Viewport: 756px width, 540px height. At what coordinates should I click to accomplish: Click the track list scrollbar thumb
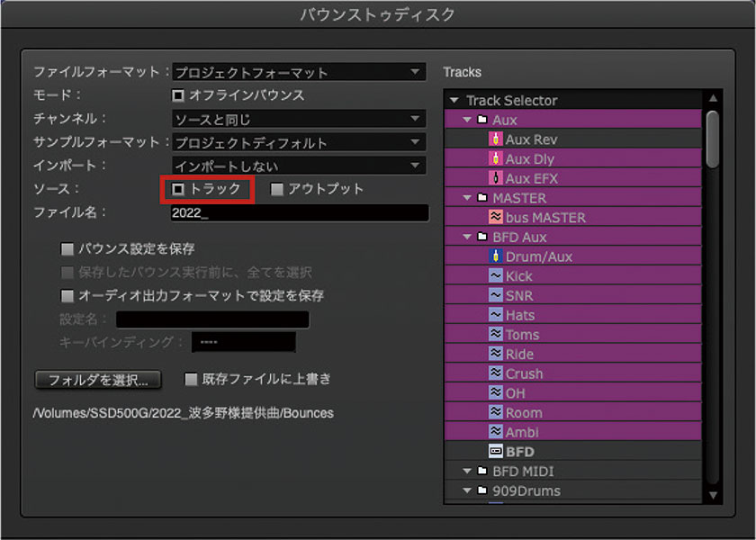713,139
